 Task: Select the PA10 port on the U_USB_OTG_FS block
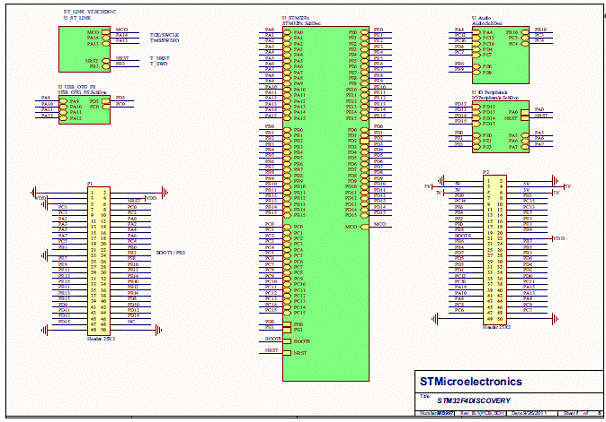click(63, 107)
